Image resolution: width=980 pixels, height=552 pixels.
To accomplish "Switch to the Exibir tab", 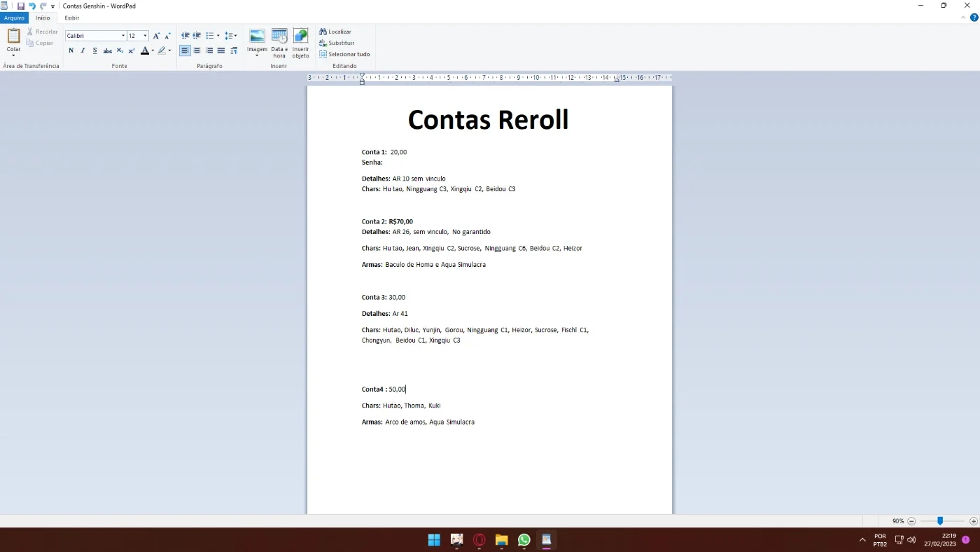I will [71, 18].
